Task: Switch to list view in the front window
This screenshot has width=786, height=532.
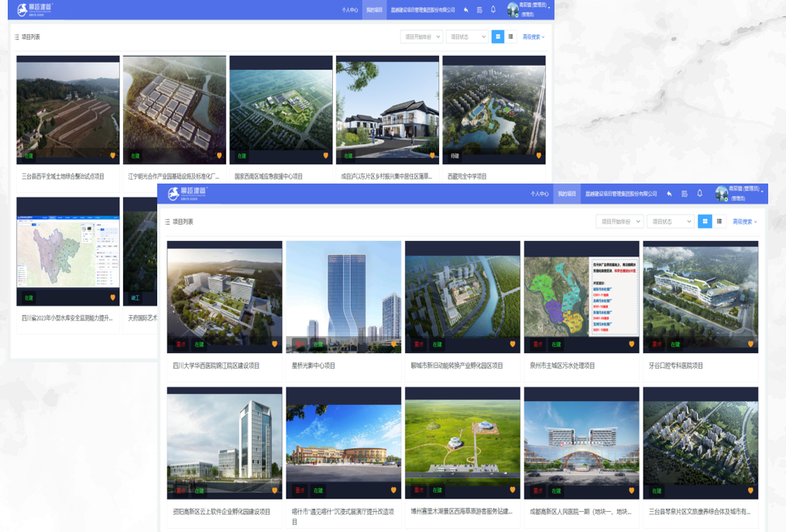Action: pos(719,221)
